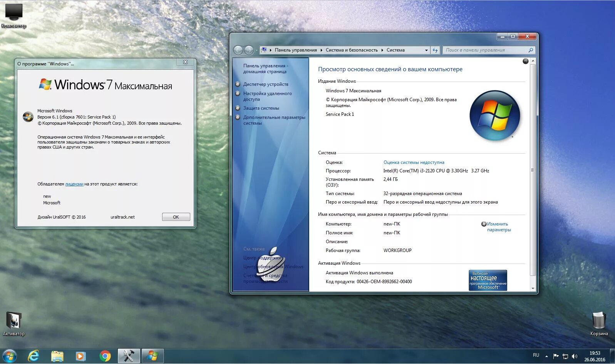Open the Windows Start menu orb

[9, 356]
